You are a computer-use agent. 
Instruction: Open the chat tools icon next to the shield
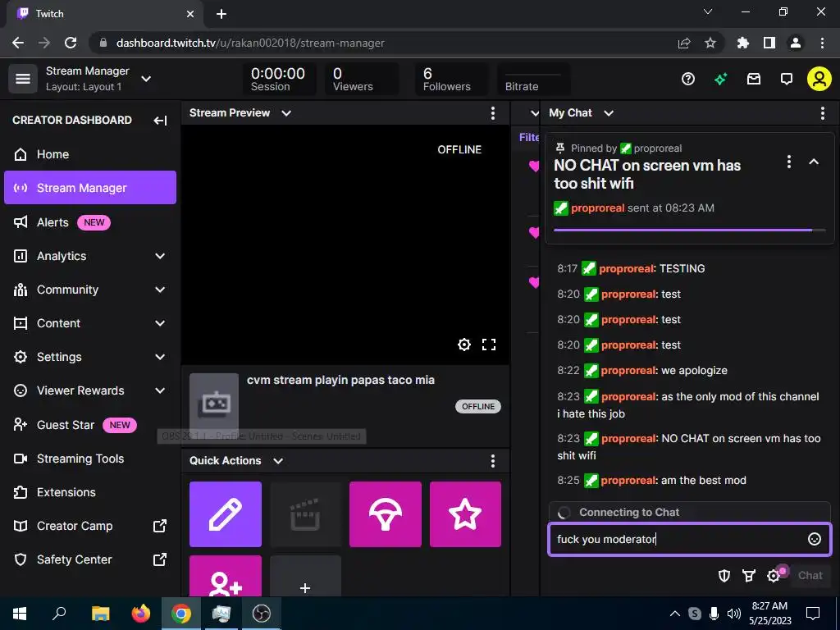749,575
